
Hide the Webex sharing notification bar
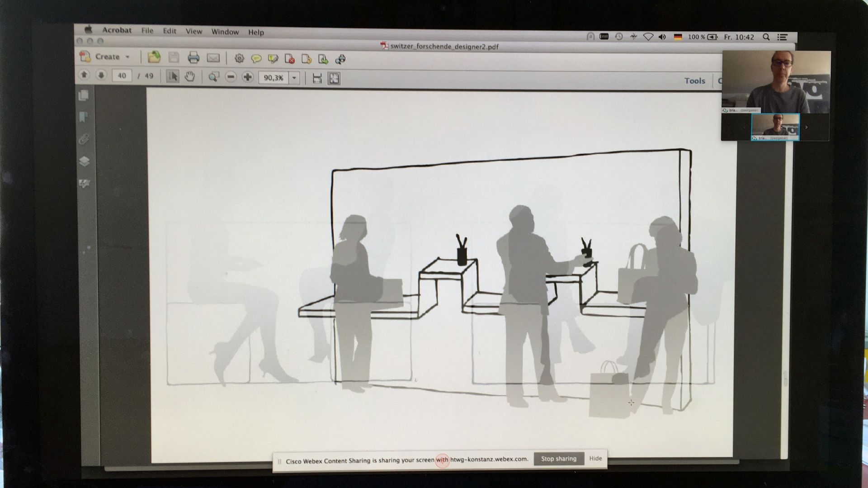pos(595,459)
